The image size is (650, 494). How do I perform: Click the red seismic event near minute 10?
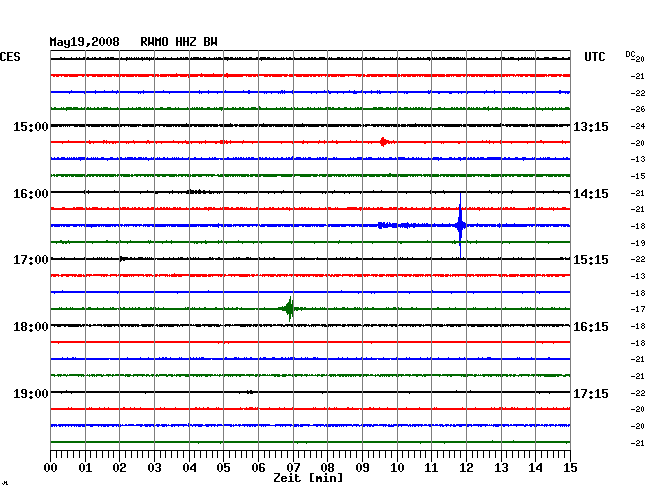pyautogui.click(x=384, y=142)
